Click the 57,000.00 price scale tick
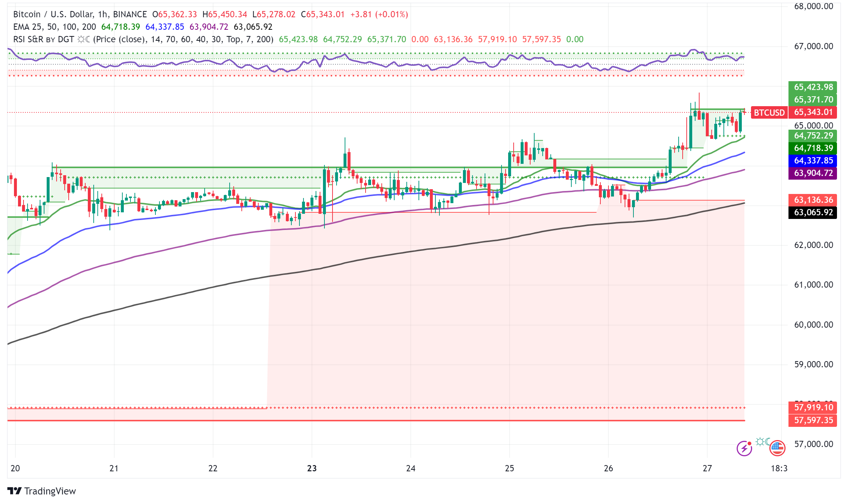The image size is (848, 504). tap(813, 444)
